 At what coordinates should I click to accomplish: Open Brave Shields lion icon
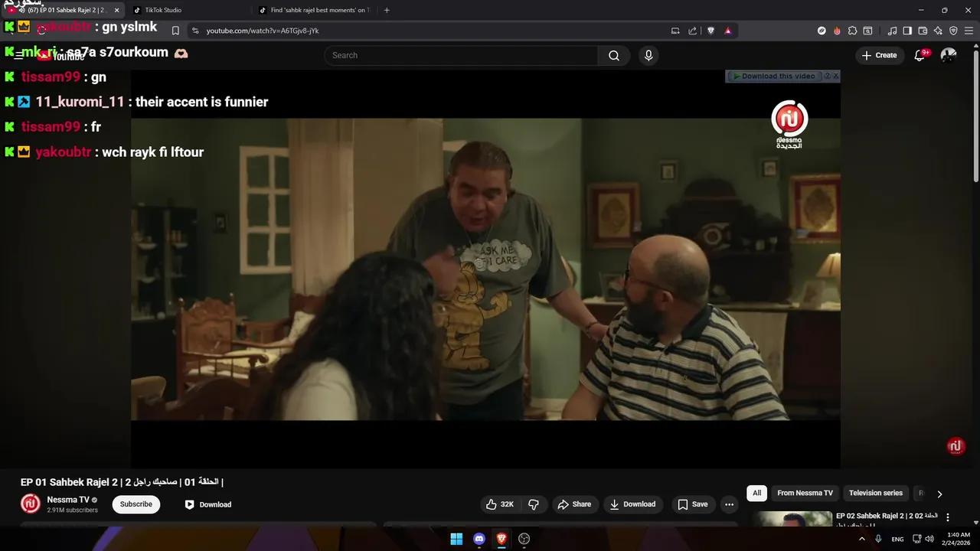(710, 31)
